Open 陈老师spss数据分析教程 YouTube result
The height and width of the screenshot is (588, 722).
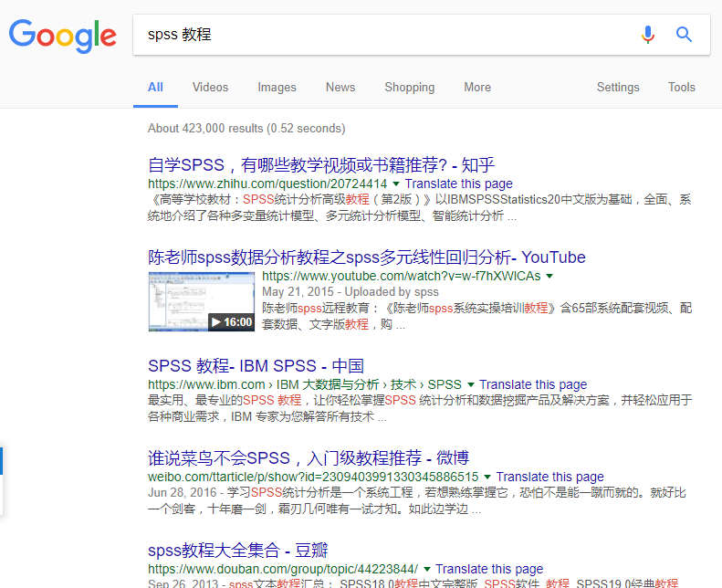tap(367, 257)
